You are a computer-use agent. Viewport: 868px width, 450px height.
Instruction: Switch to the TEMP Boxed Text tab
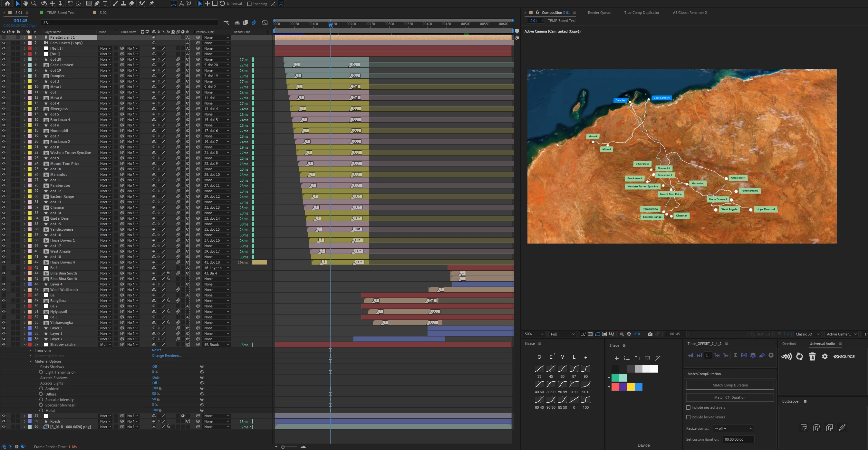point(61,13)
